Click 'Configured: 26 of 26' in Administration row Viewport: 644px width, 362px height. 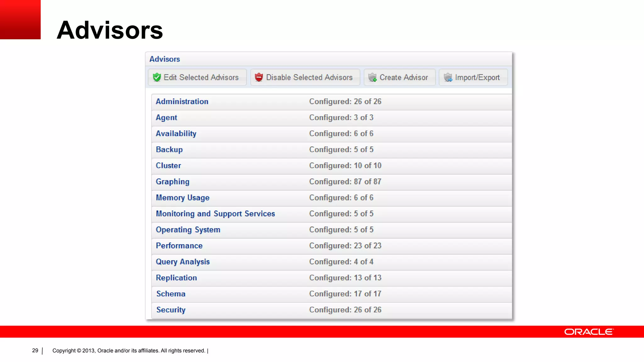click(x=345, y=101)
